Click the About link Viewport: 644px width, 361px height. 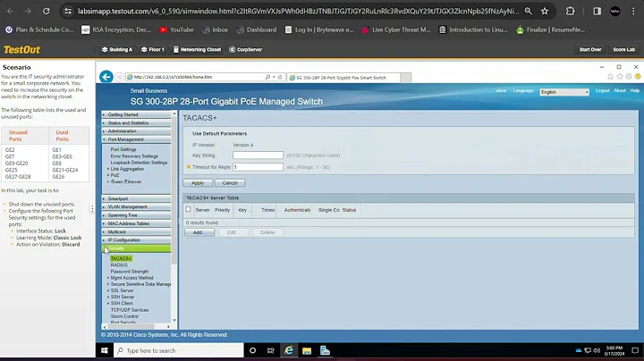tap(619, 90)
